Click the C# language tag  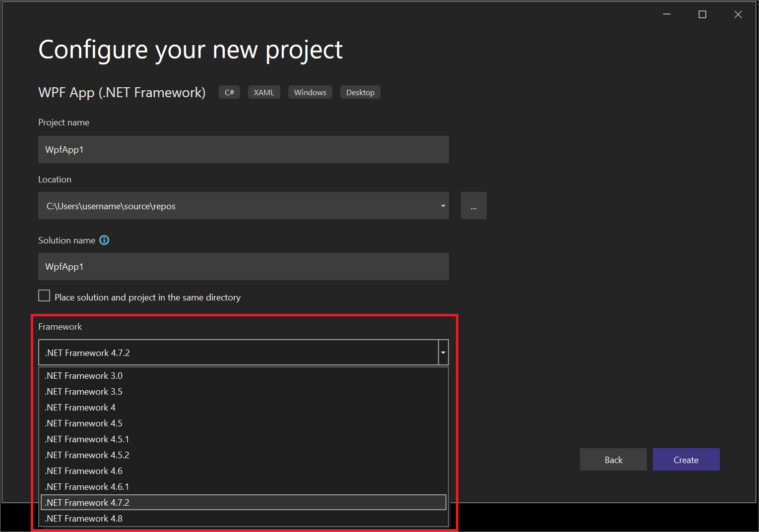click(229, 92)
